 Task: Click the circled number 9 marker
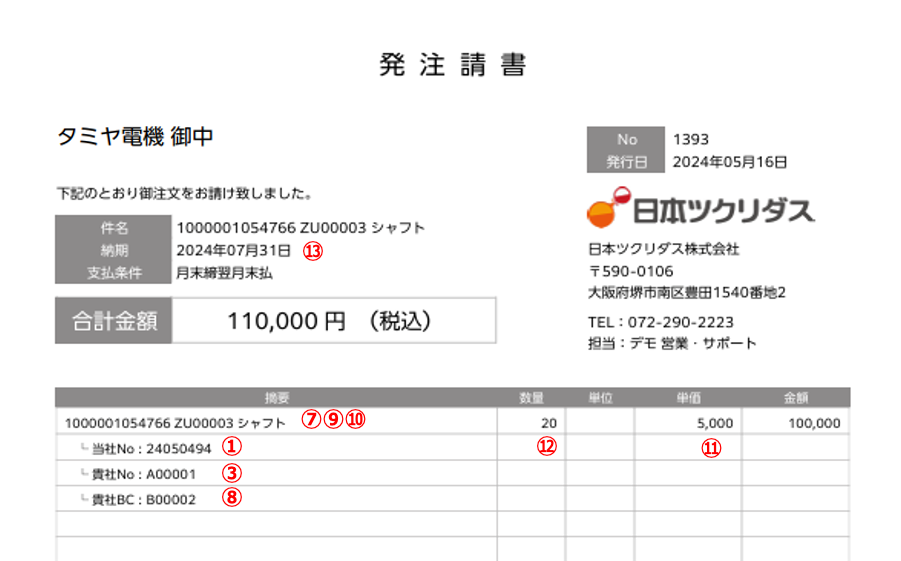pyautogui.click(x=333, y=421)
